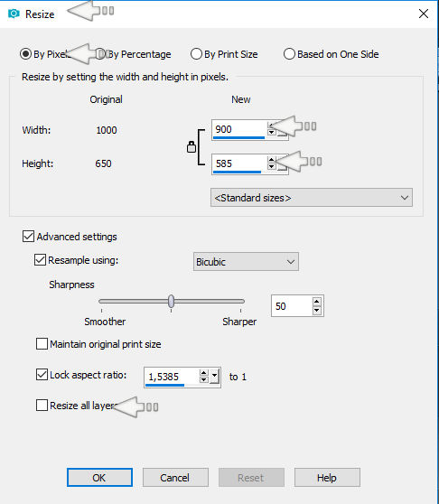Click OK to apply resize
439x504 pixels.
(99, 477)
